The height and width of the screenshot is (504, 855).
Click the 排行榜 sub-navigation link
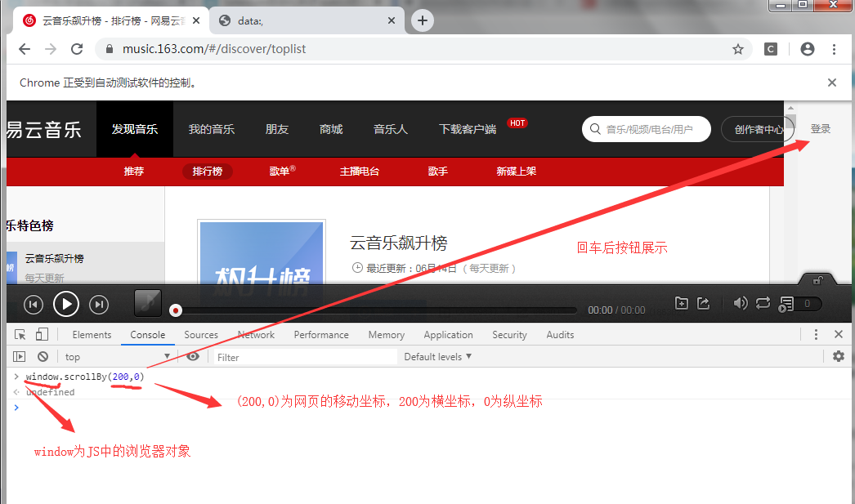pos(207,171)
